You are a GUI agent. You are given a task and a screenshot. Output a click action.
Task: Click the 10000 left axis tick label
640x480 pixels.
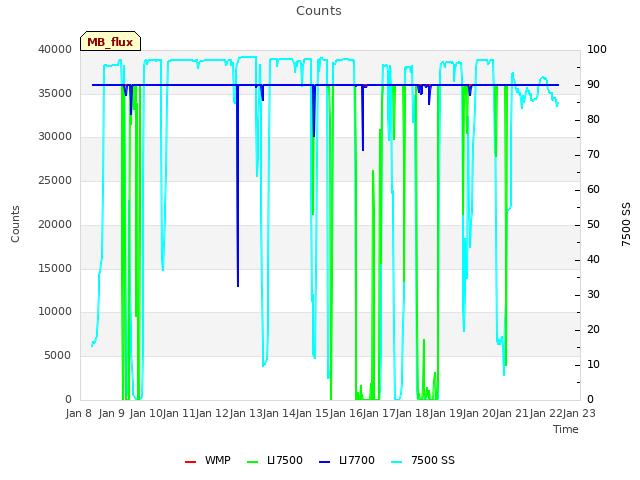click(55, 312)
